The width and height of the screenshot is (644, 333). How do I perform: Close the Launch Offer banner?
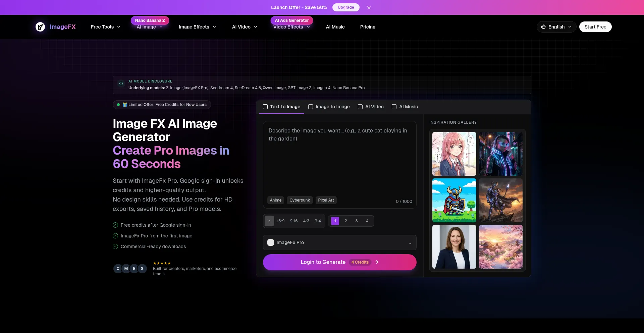coord(369,8)
